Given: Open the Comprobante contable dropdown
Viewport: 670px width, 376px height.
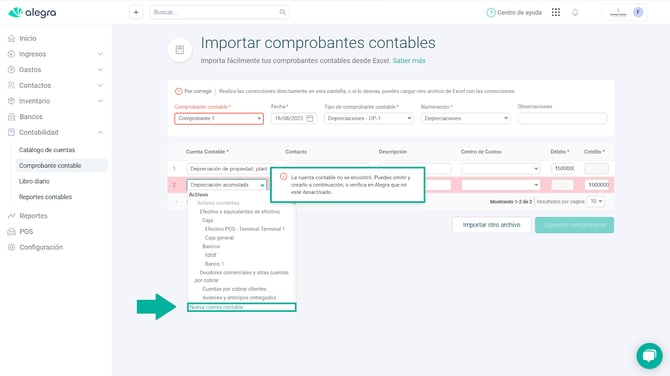Looking at the screenshot, I should 219,118.
